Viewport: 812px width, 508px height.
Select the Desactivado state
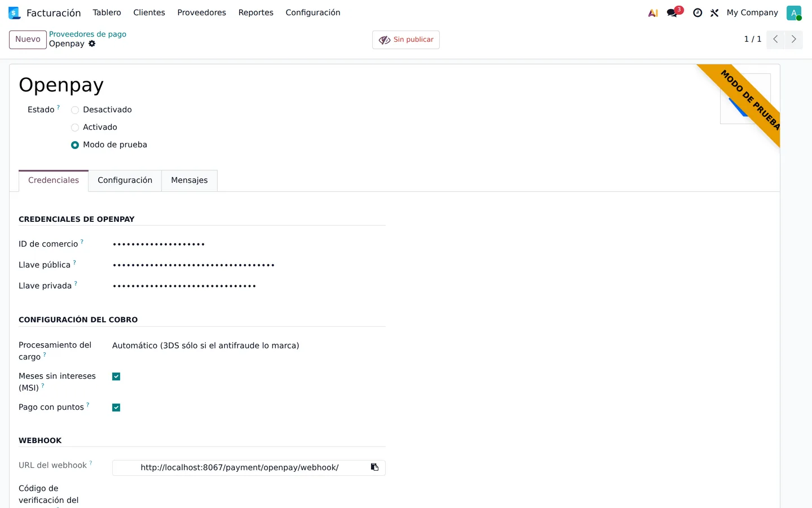tap(75, 110)
